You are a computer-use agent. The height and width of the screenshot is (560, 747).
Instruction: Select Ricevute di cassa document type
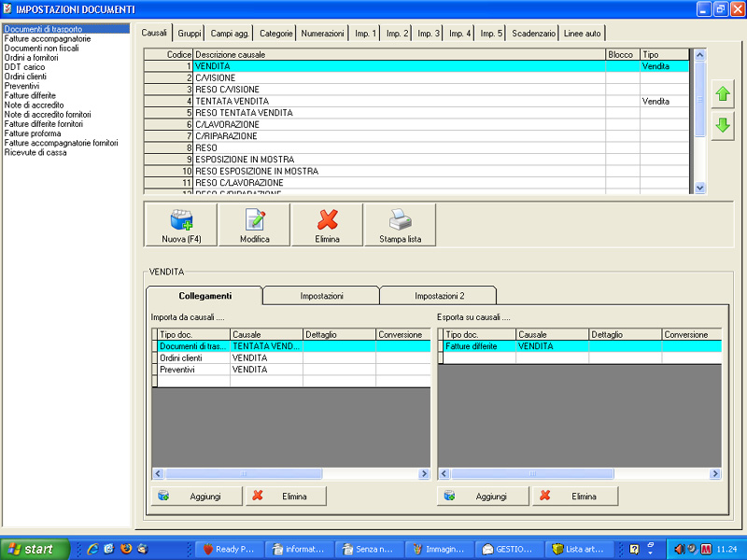click(36, 151)
